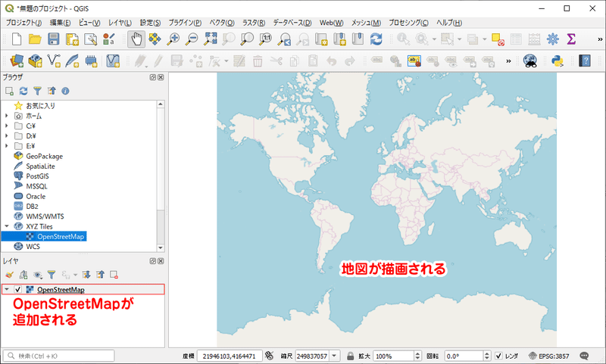Click Zoom Full extent icon
This screenshot has width=606, height=364.
[x=211, y=39]
